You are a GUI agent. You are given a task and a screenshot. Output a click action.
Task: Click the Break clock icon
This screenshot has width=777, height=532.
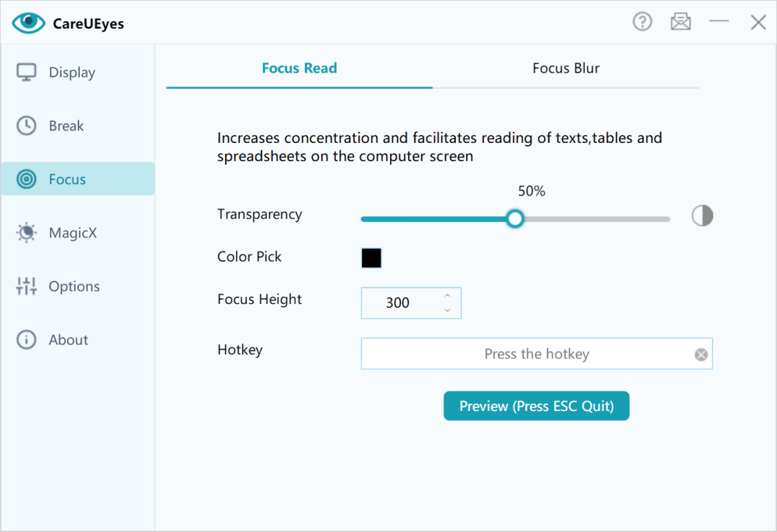tap(26, 126)
